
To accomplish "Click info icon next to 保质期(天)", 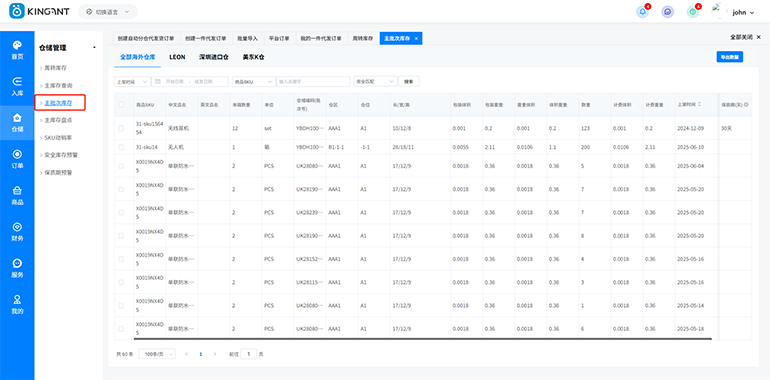I will click(x=746, y=105).
